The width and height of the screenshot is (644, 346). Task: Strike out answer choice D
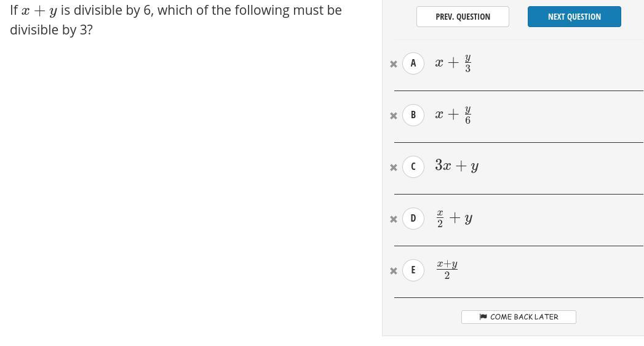(x=394, y=219)
